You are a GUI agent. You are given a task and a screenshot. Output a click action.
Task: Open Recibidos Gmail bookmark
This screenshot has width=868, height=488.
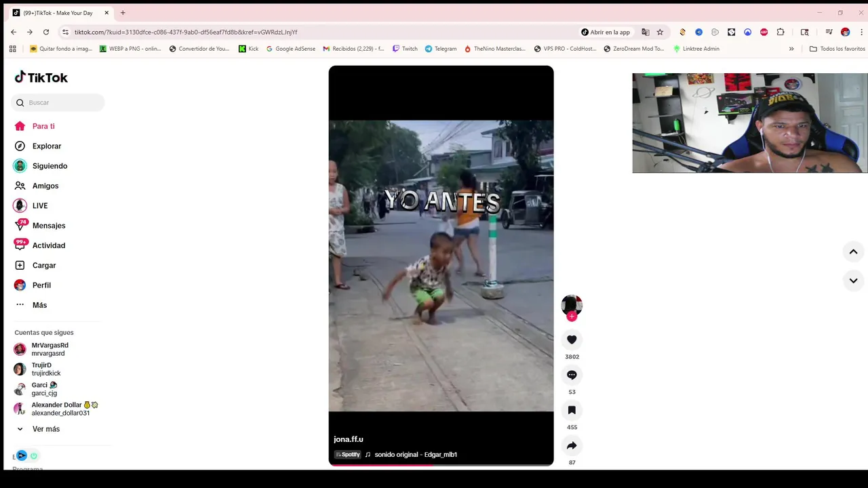pos(353,49)
